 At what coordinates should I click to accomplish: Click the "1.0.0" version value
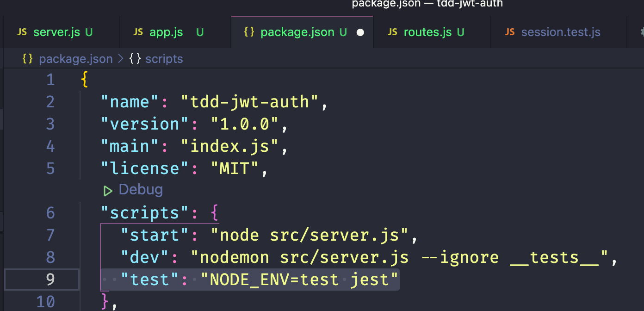click(x=245, y=124)
